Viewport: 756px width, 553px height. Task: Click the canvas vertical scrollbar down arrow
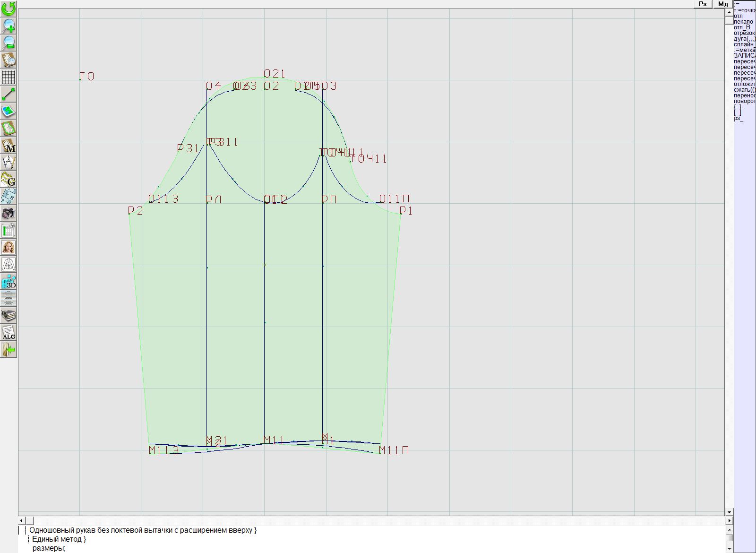(x=729, y=512)
